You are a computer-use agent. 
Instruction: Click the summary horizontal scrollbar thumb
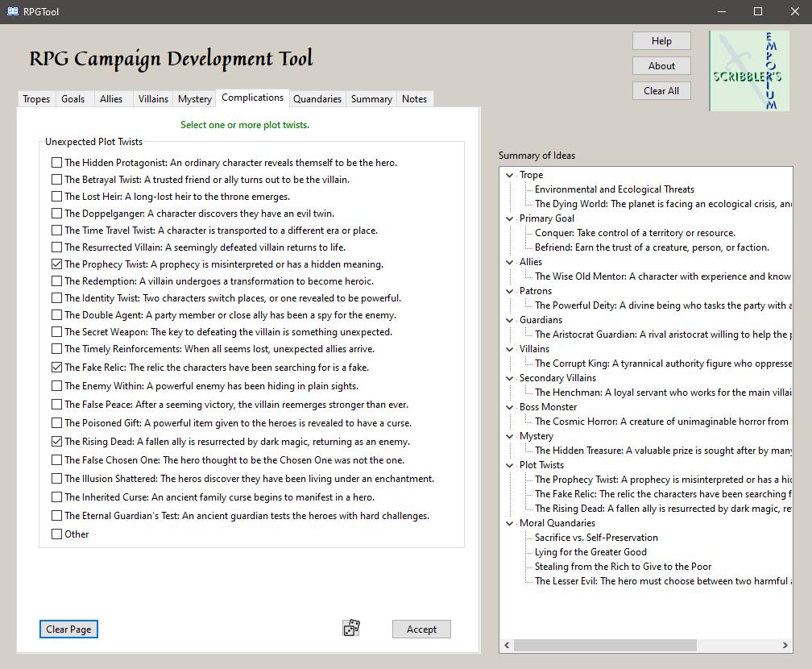604,645
